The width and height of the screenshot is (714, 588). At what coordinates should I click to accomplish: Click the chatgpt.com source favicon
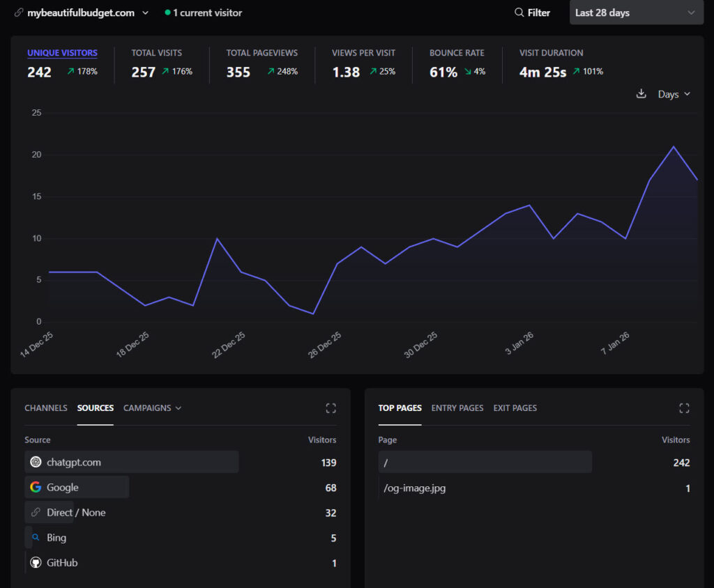(x=36, y=462)
